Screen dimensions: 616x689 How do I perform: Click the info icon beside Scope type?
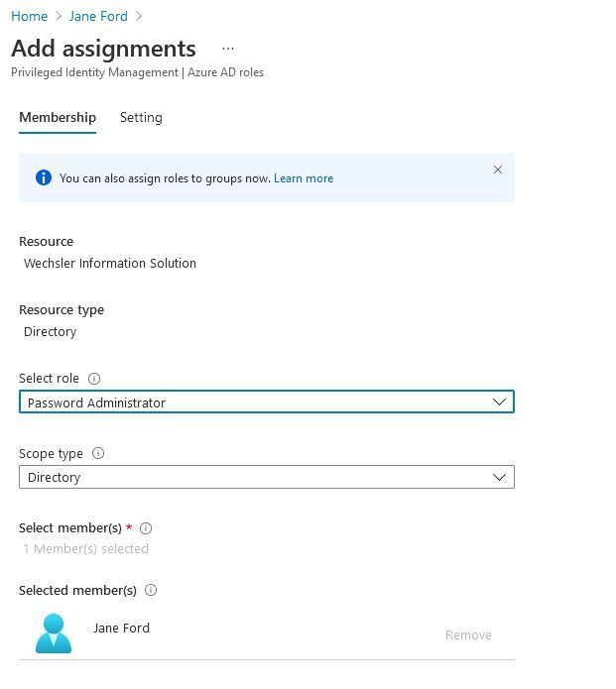click(x=98, y=453)
